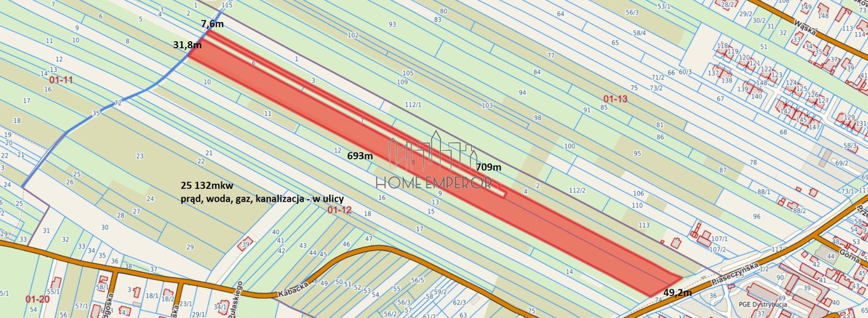Select parcel number '58/3'

(851, 146)
